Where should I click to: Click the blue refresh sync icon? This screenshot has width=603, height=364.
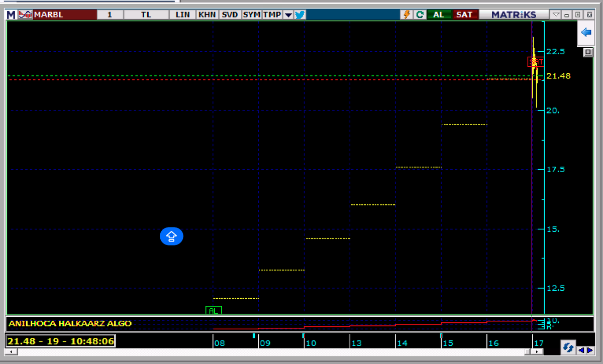coord(568,347)
